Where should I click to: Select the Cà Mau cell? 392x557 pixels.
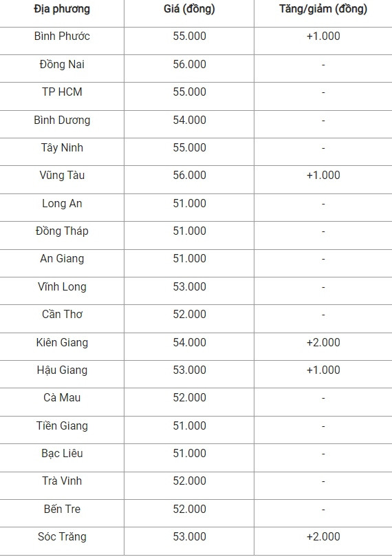pos(62,397)
